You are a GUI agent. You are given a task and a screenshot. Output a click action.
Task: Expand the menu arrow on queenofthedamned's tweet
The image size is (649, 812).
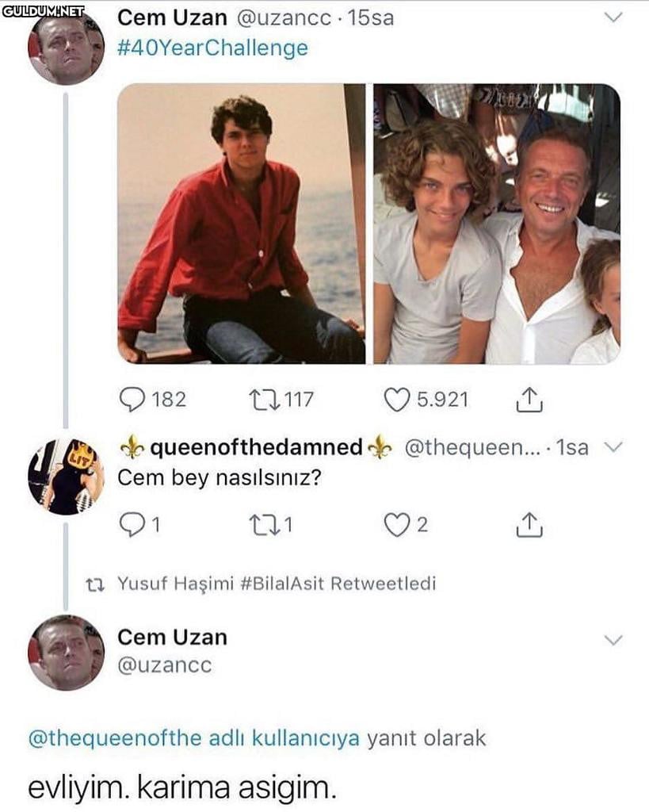point(613,447)
